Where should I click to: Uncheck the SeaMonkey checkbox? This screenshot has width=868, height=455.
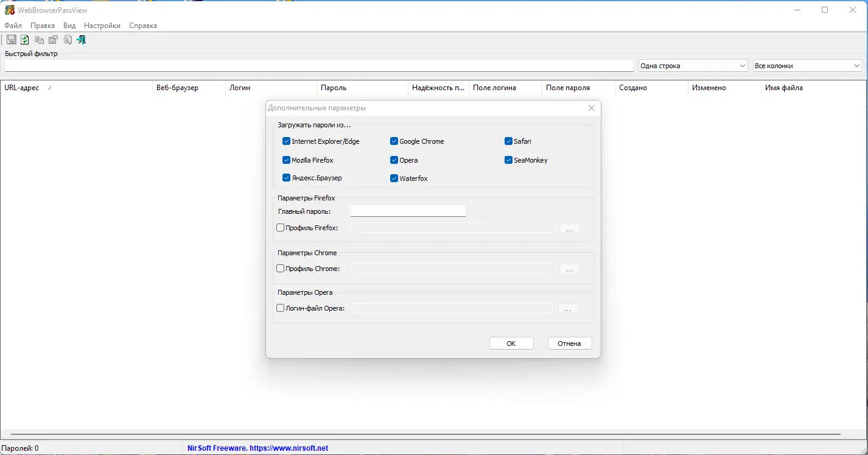point(508,160)
